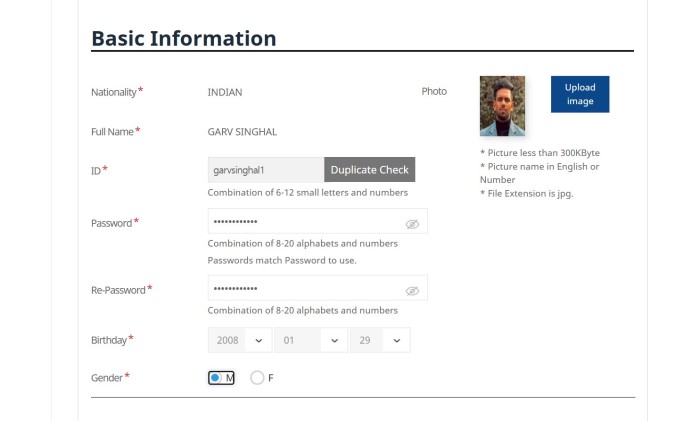This screenshot has width=700, height=421.
Task: Expand the birthday month dropdown showing 01
Action: (311, 340)
